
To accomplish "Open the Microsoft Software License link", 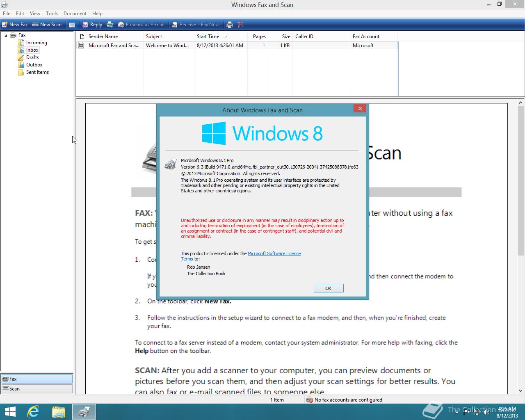I will point(274,253).
